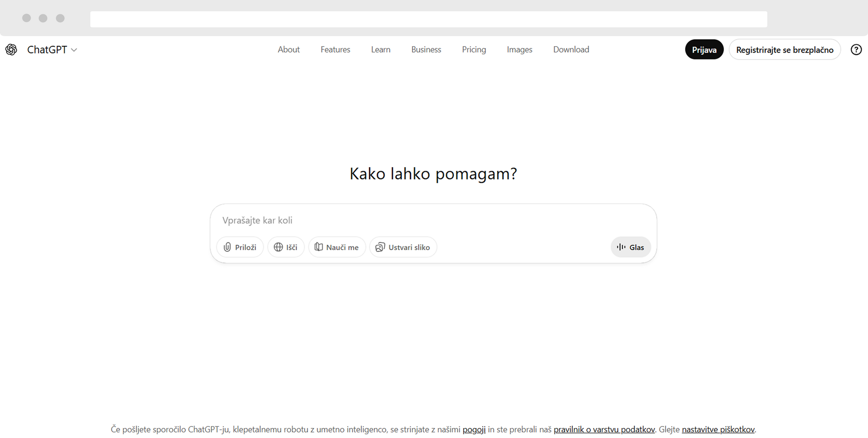
Task: Click the paperclip icon on Priloži
Action: coord(227,247)
